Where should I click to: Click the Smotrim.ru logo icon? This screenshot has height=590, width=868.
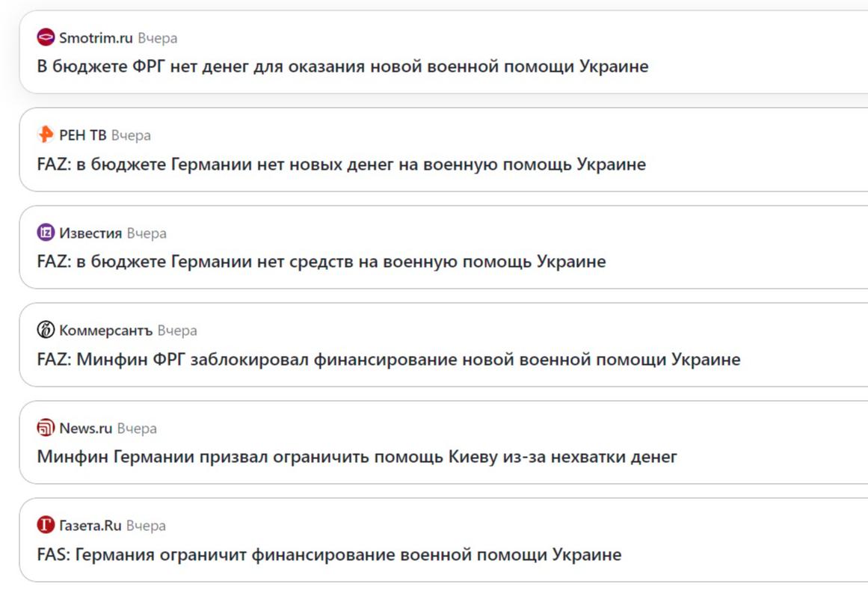[x=46, y=37]
